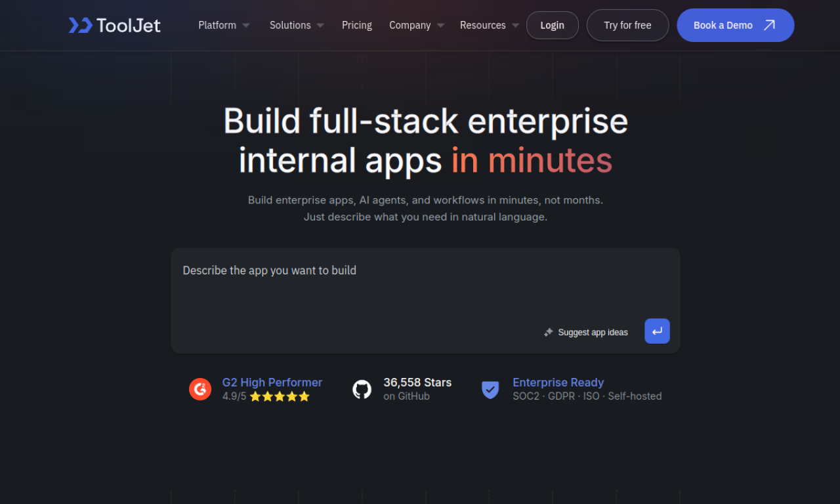Expand the Platform dropdown menu
Viewport: 840px width, 504px height.
pos(224,26)
